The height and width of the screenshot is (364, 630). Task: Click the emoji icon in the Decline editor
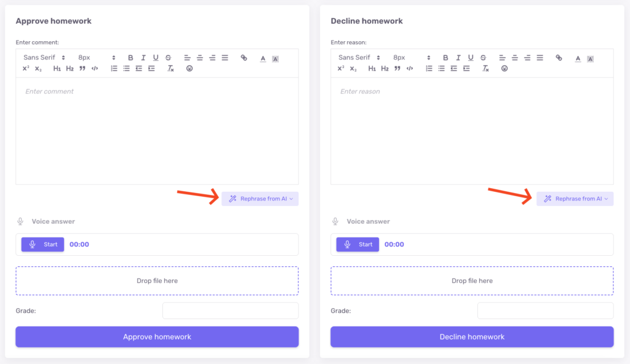(504, 68)
